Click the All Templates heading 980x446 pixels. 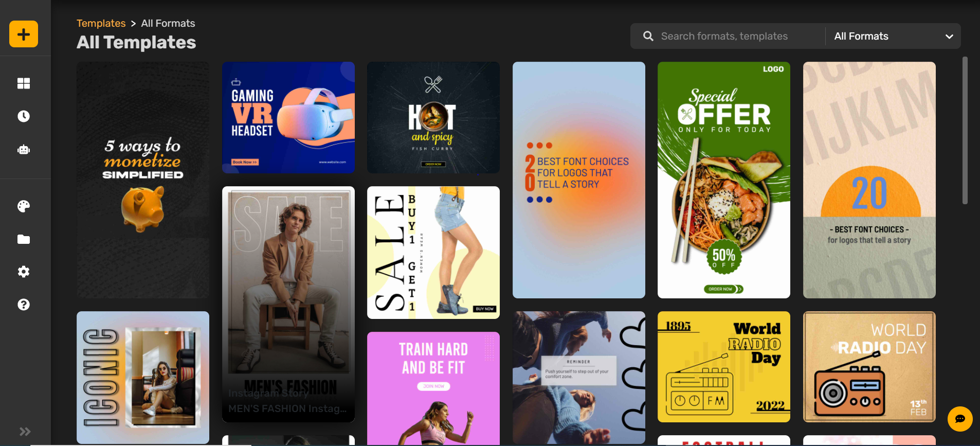tap(136, 42)
